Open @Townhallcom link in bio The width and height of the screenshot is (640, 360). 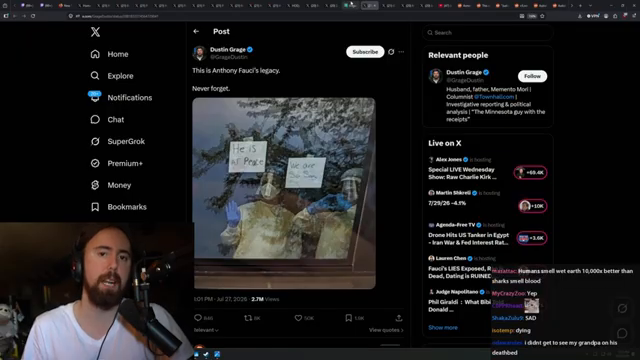[x=494, y=97]
